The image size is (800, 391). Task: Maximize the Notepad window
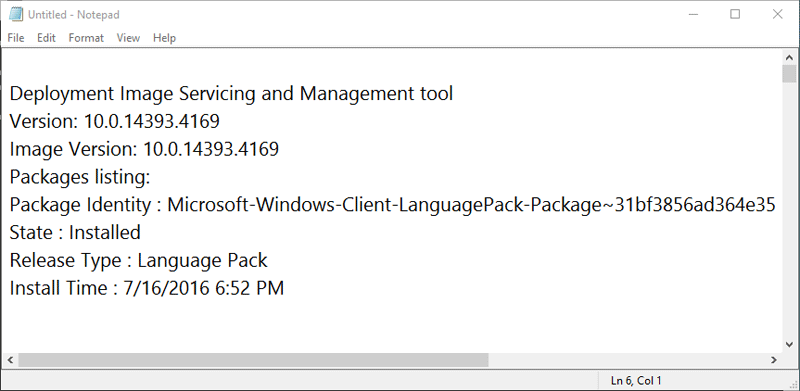[735, 14]
